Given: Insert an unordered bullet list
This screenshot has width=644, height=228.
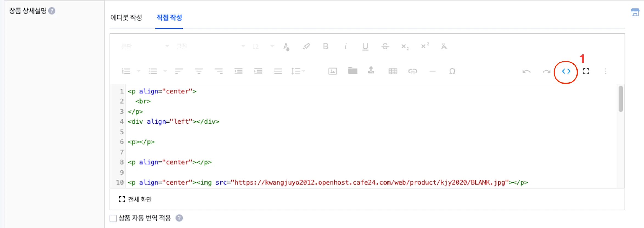Looking at the screenshot, I should pyautogui.click(x=153, y=71).
